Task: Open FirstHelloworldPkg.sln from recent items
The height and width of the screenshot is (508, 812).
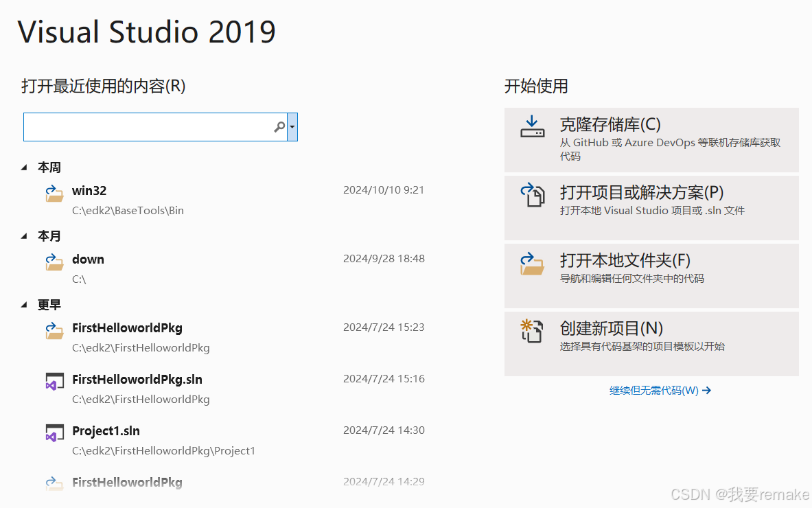Action: (137, 379)
